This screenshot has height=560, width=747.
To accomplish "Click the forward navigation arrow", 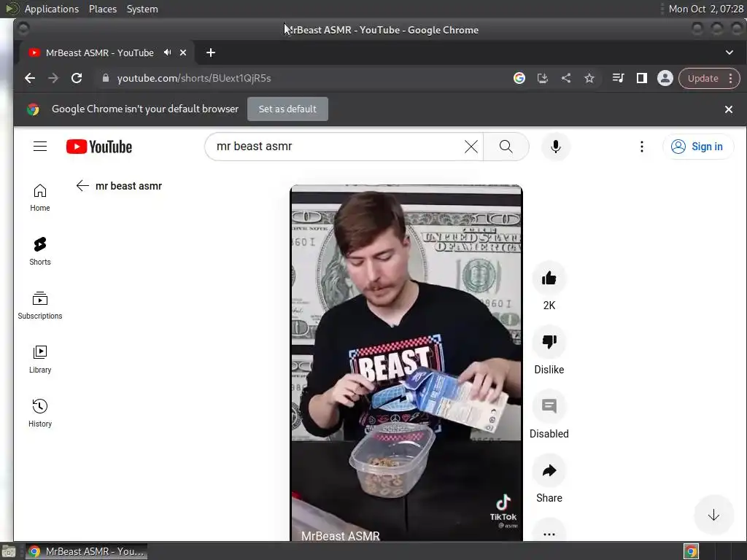I will coord(53,78).
